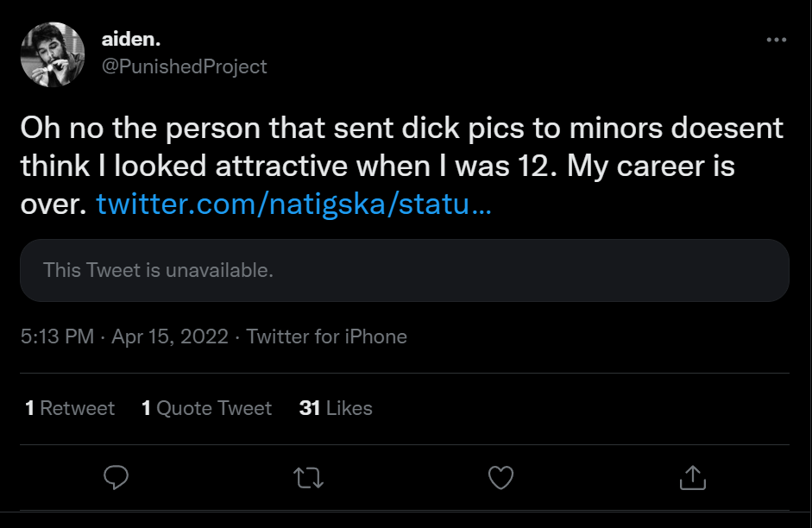Retweet using the arrows icon
812x528 pixels.
[x=309, y=478]
